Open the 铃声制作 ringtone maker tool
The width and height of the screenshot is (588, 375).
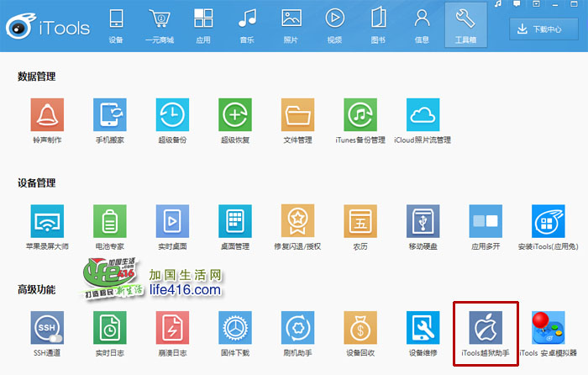[x=47, y=114]
